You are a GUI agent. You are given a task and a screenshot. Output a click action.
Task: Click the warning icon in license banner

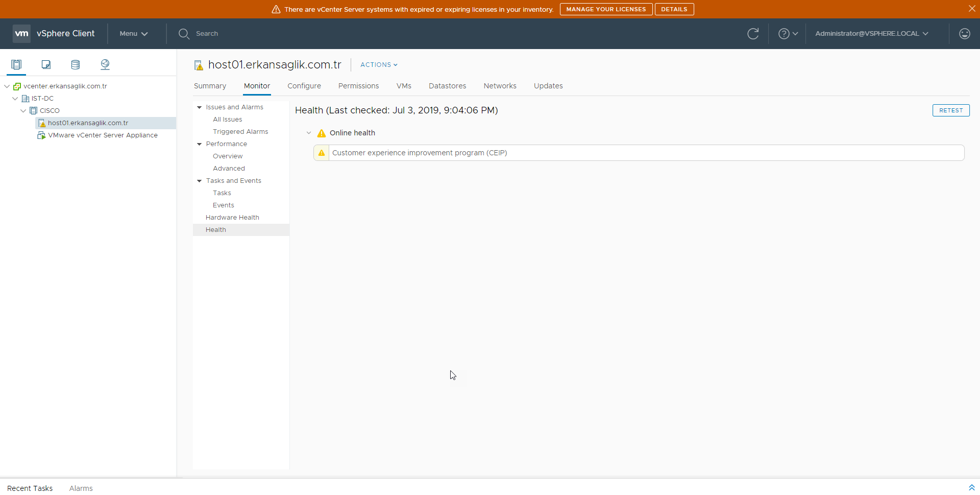click(276, 9)
